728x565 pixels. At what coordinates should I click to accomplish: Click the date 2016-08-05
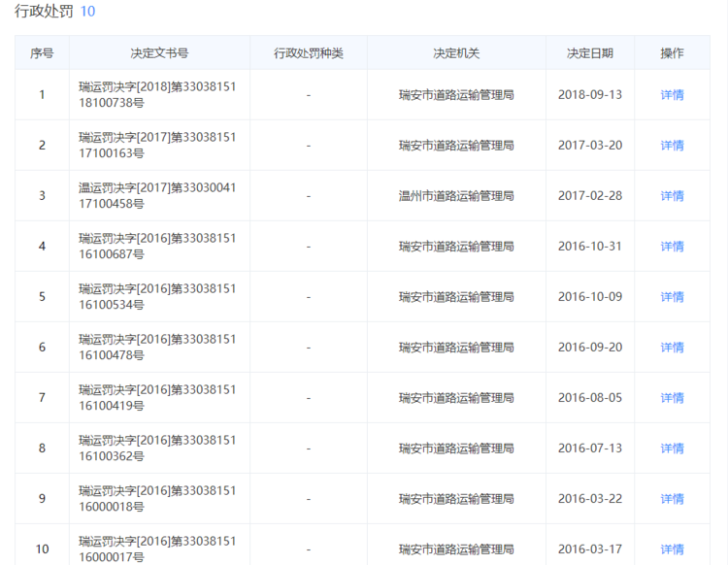(x=590, y=398)
